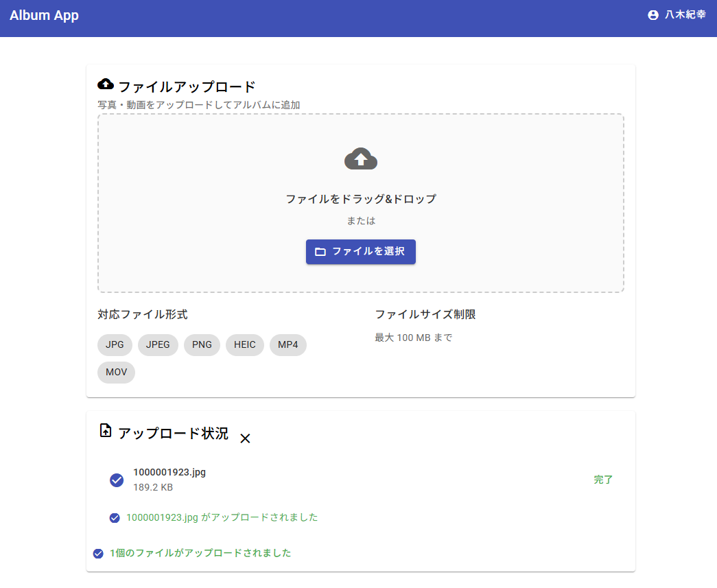The height and width of the screenshot is (588, 717).
Task: Click checkmark beside 1000001923.jpg がアップロードされました message
Action: click(x=115, y=518)
